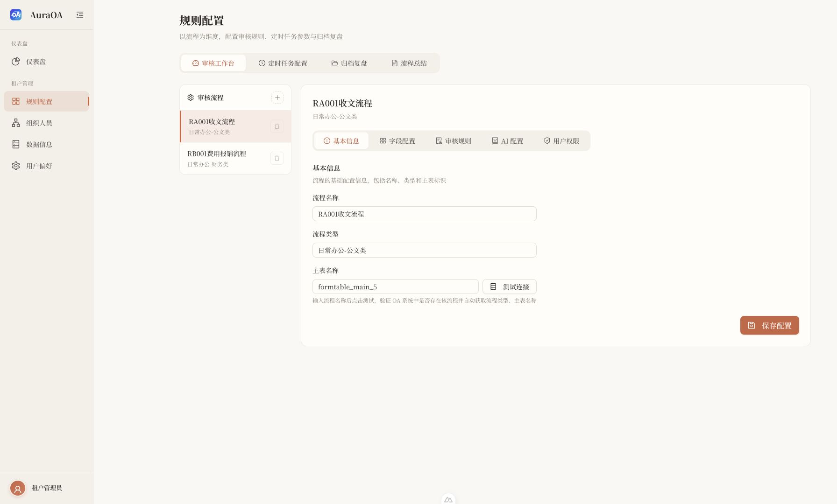Click the AuraOA logo icon
837x504 pixels.
coord(16,14)
